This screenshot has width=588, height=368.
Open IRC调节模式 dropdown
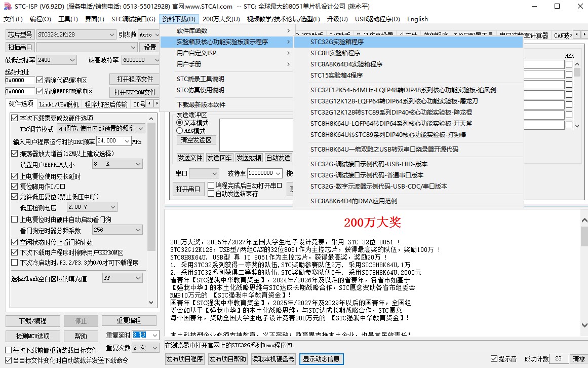point(101,129)
